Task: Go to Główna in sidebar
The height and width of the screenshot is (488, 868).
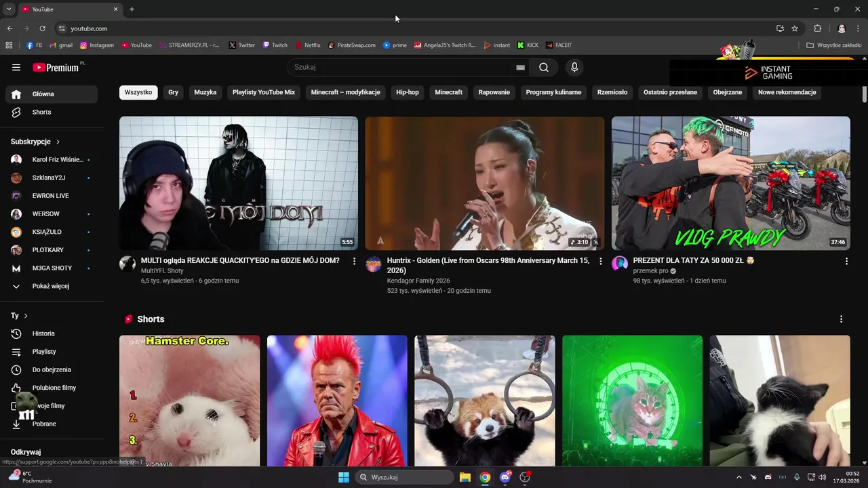Action: (x=52, y=94)
